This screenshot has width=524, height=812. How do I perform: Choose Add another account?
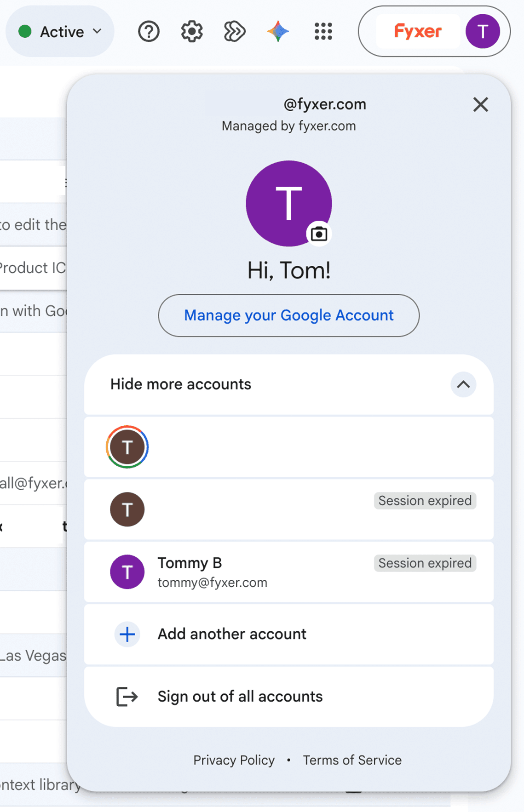tap(289, 635)
